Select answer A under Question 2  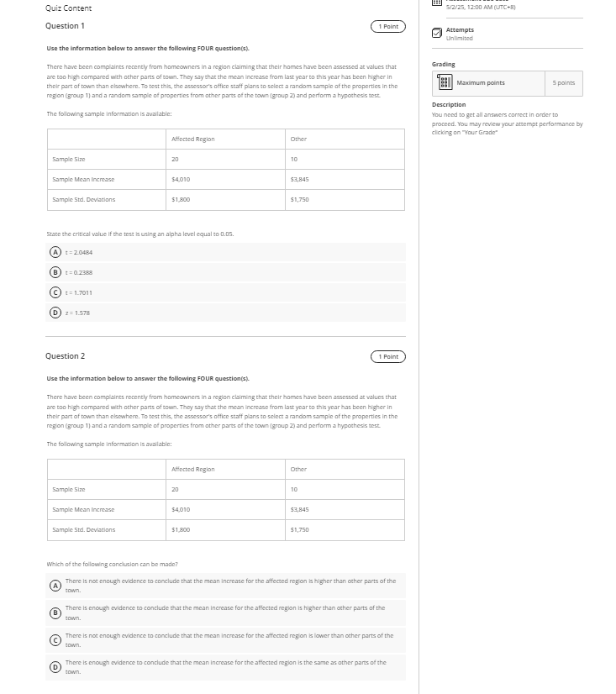(55, 585)
